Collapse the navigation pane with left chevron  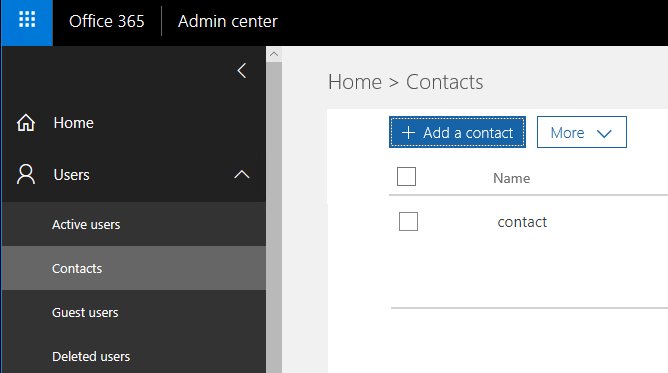[x=242, y=70]
